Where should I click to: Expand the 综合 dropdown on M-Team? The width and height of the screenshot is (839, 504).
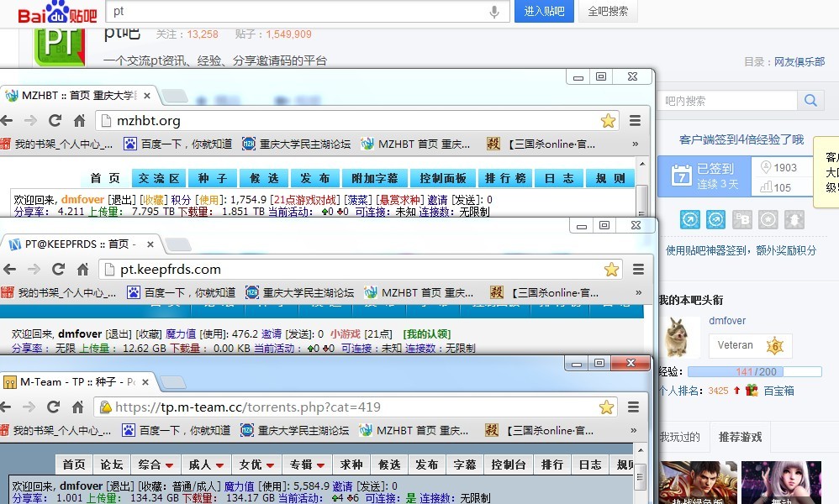pyautogui.click(x=156, y=465)
